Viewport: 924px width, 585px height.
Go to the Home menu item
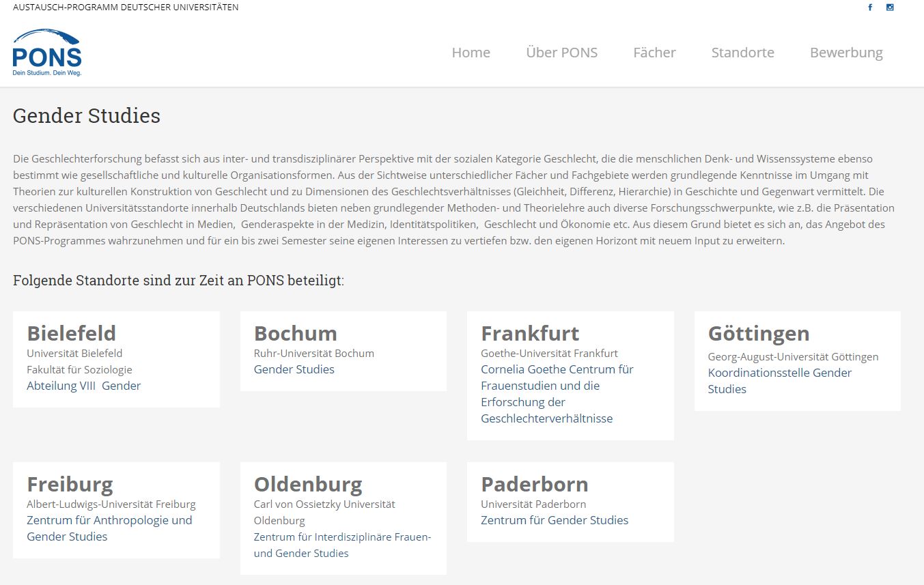click(471, 53)
